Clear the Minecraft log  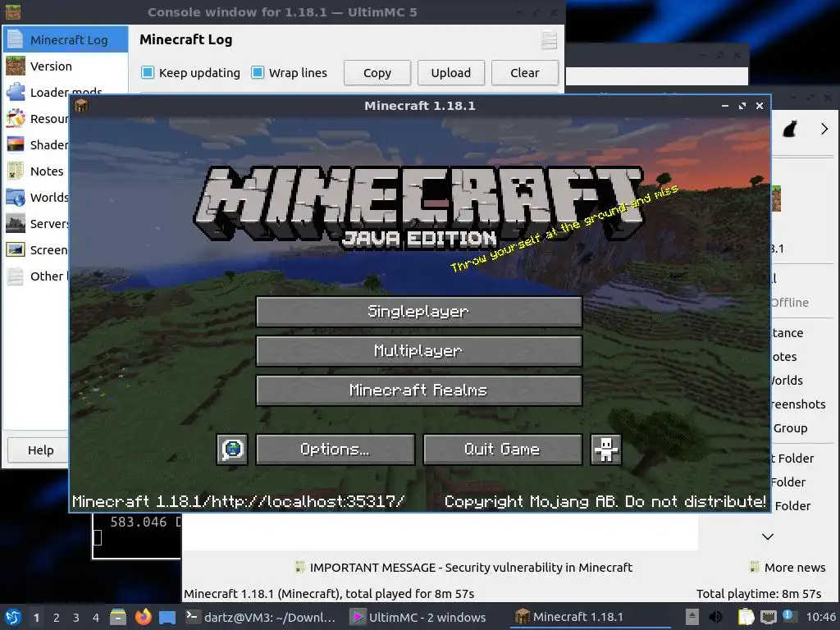click(524, 73)
